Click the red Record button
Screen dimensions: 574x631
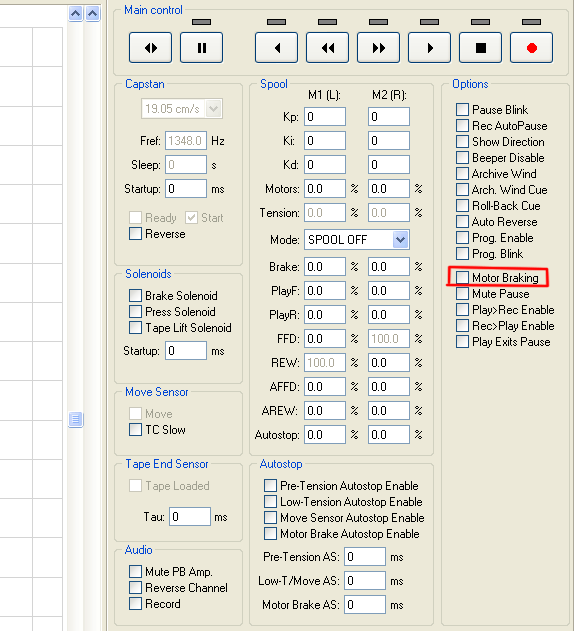pos(531,48)
